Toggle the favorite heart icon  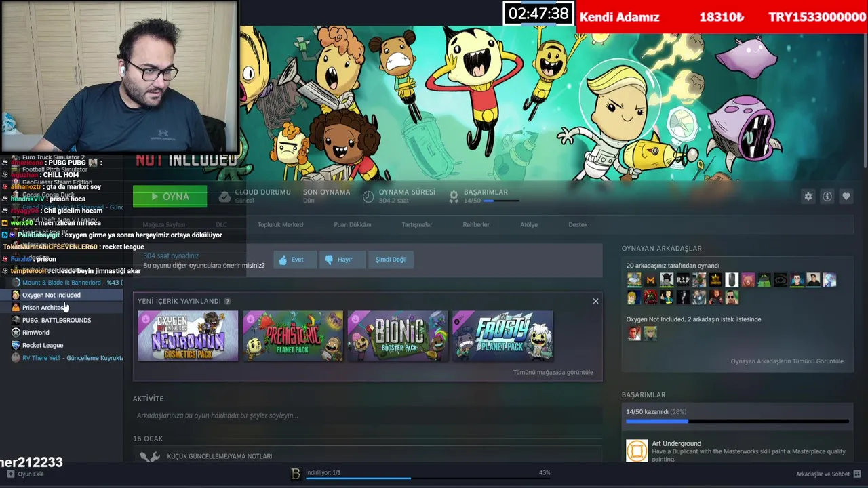pyautogui.click(x=846, y=197)
